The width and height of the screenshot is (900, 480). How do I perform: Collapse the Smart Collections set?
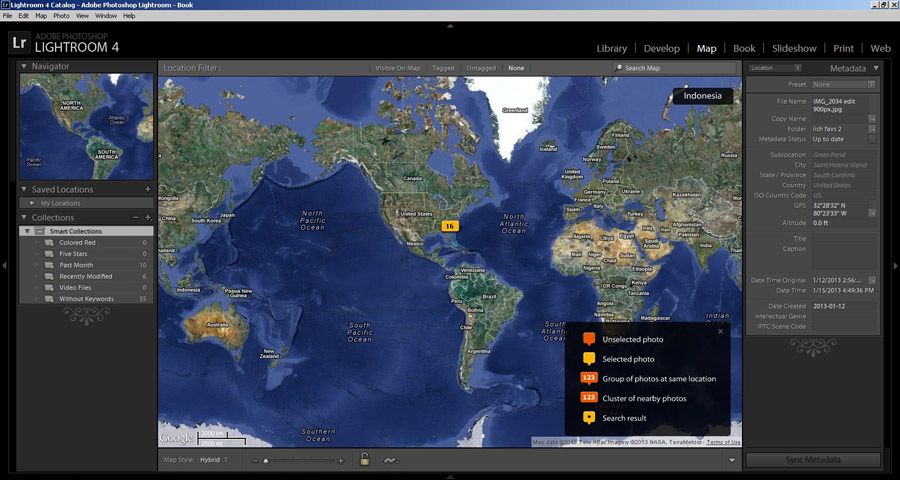click(x=27, y=231)
